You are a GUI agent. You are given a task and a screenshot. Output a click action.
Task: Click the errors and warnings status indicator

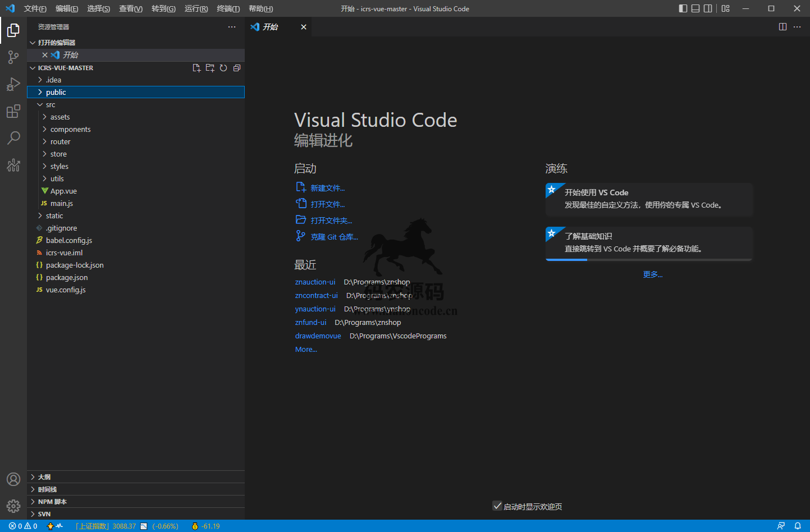pos(23,526)
